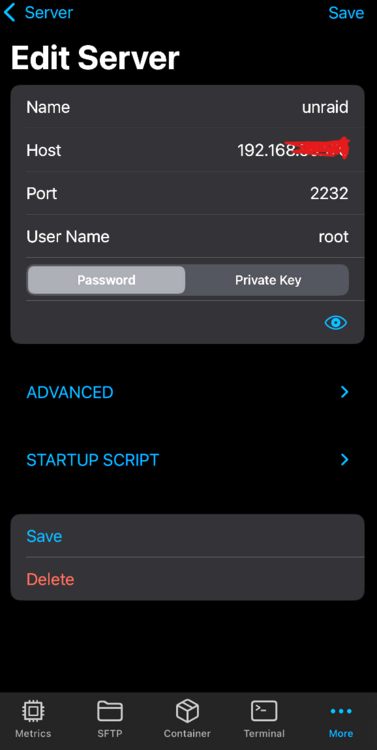
Task: Expand the STARTUP SCRIPT chevron
Action: pyautogui.click(x=344, y=460)
